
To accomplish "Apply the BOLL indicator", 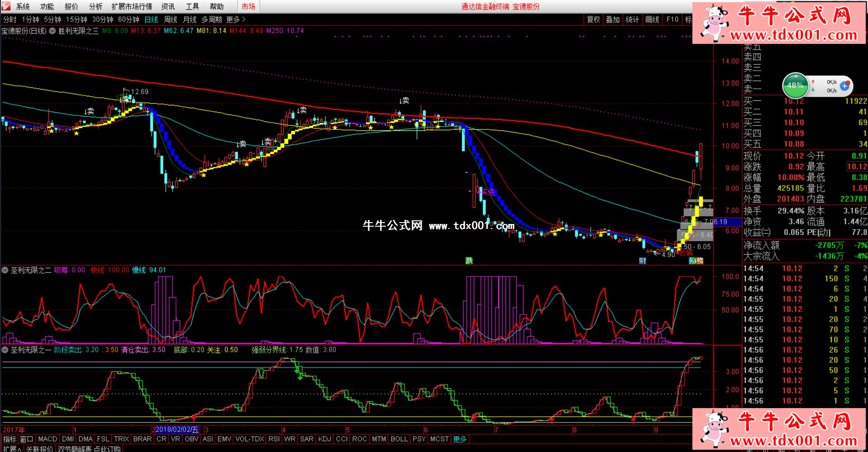I will pos(400,439).
